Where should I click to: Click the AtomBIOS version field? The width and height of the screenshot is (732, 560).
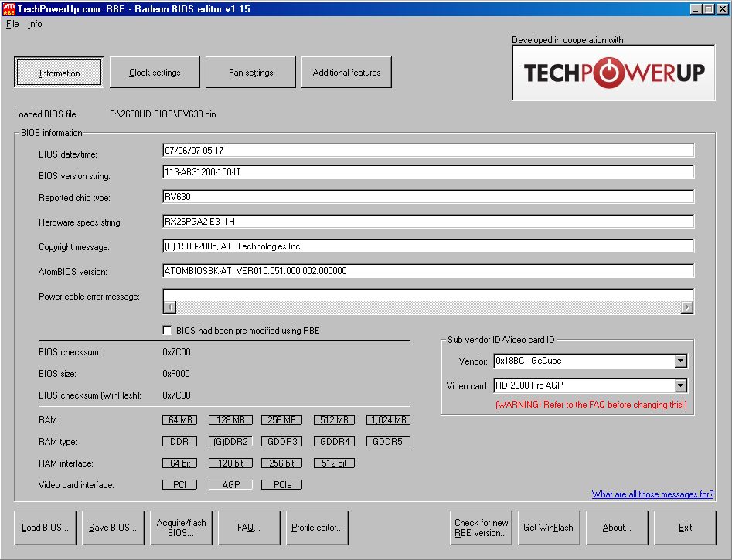[x=428, y=270]
